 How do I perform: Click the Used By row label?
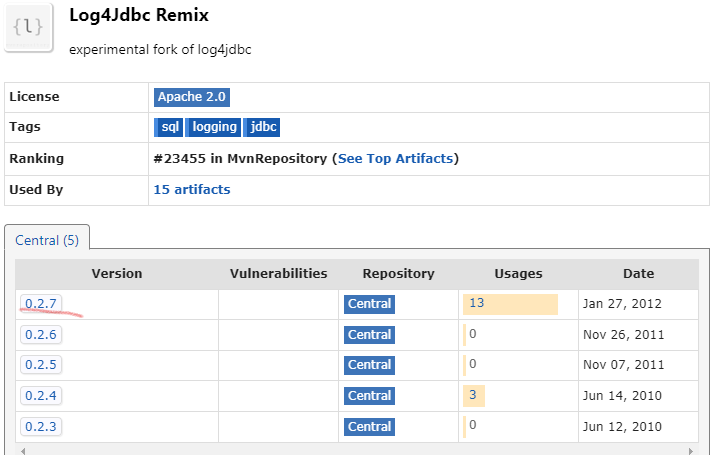tap(36, 190)
